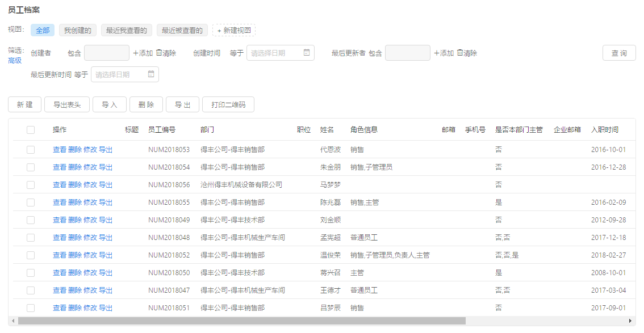
Task: Open calendar icon in 最后更新时间 date field
Action: pos(150,74)
